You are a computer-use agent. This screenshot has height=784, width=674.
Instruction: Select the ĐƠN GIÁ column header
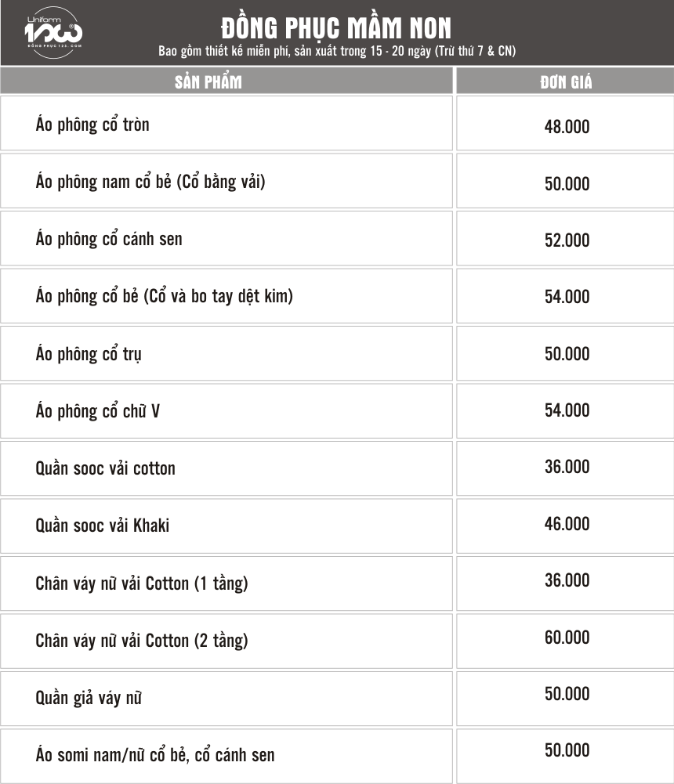click(x=565, y=81)
